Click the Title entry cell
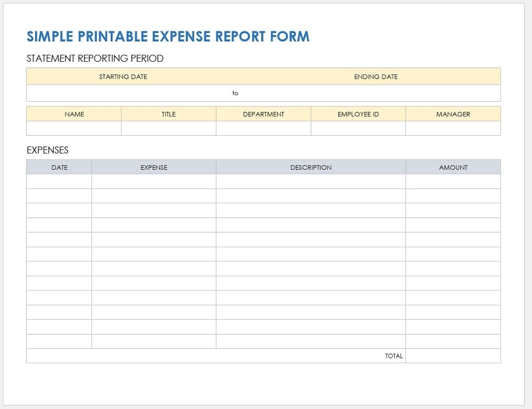This screenshot has width=532, height=409. point(168,128)
